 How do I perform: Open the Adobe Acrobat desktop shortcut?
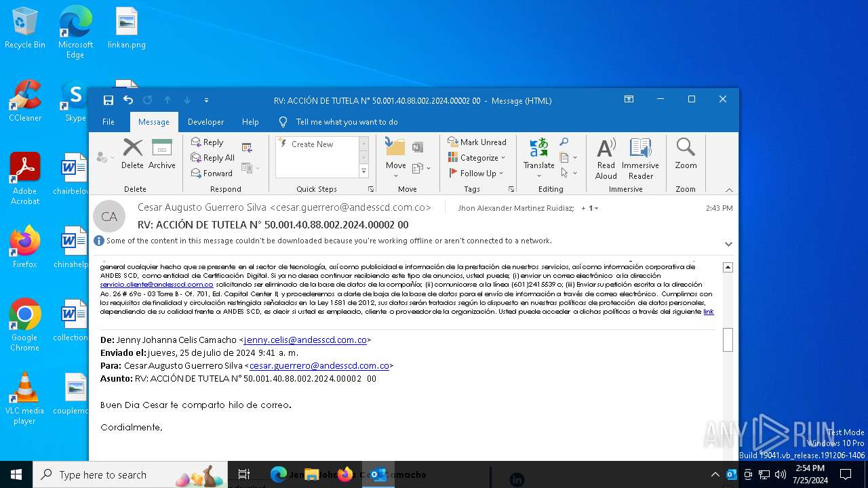(25, 179)
